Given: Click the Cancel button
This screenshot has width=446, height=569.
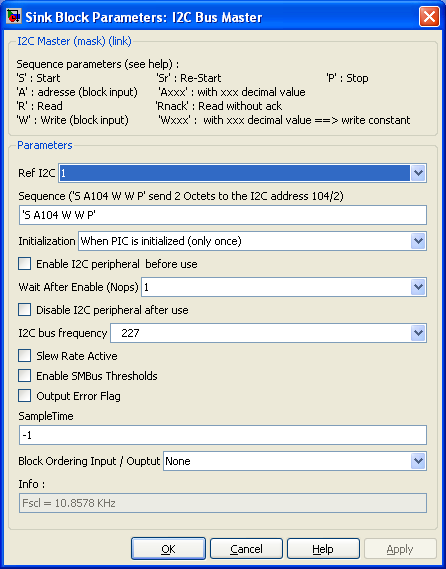Looking at the screenshot, I should tap(246, 549).
